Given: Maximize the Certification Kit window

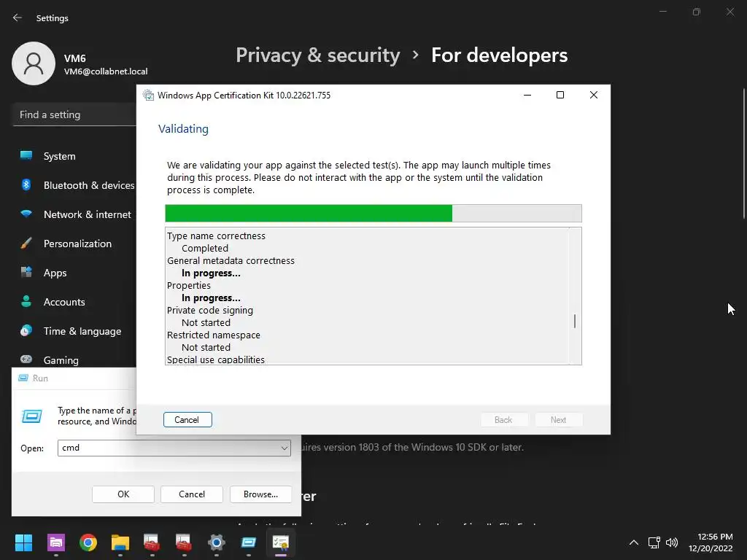Looking at the screenshot, I should (560, 95).
